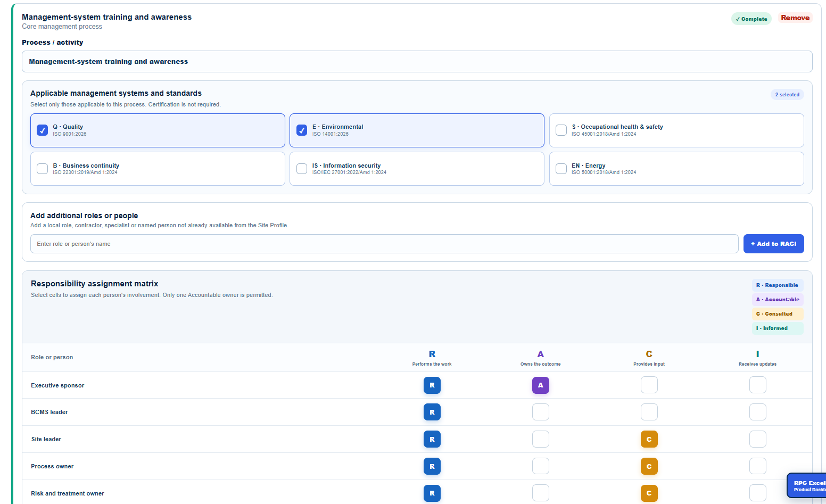The height and width of the screenshot is (504, 826).
Task: Open the RPG Excel Product Dashboard button
Action: point(807,486)
